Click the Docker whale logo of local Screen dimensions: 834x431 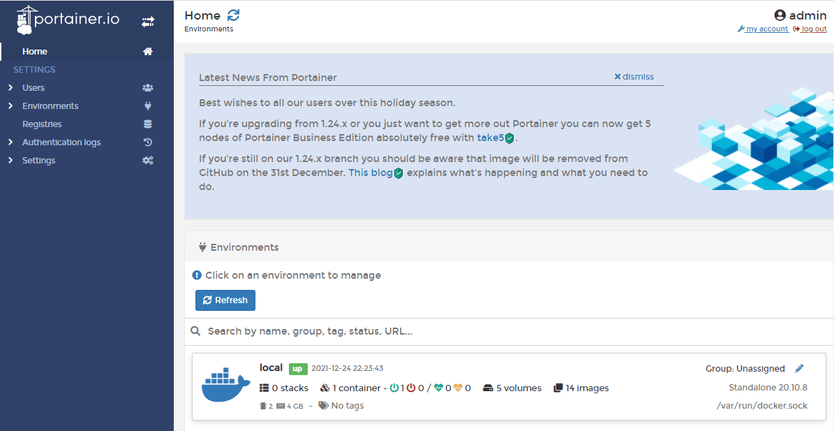pyautogui.click(x=226, y=384)
